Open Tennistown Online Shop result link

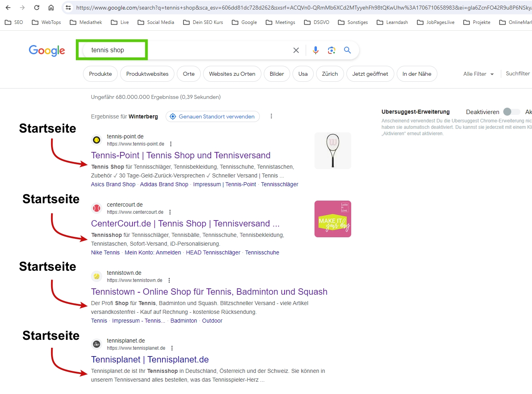[209, 292]
